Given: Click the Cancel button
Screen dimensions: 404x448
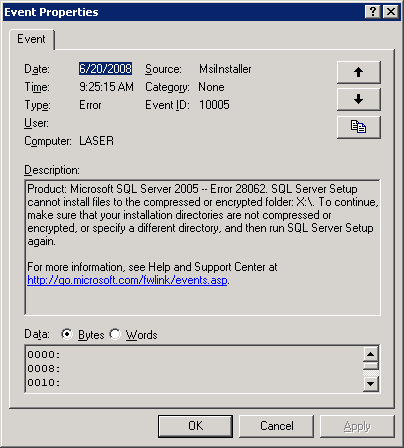Looking at the screenshot, I should click(277, 426).
